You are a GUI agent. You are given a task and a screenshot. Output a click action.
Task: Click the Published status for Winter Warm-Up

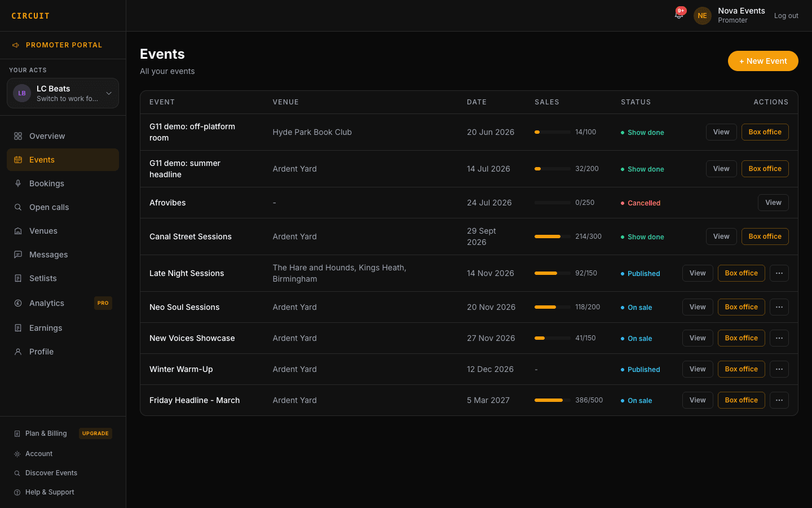click(x=641, y=370)
